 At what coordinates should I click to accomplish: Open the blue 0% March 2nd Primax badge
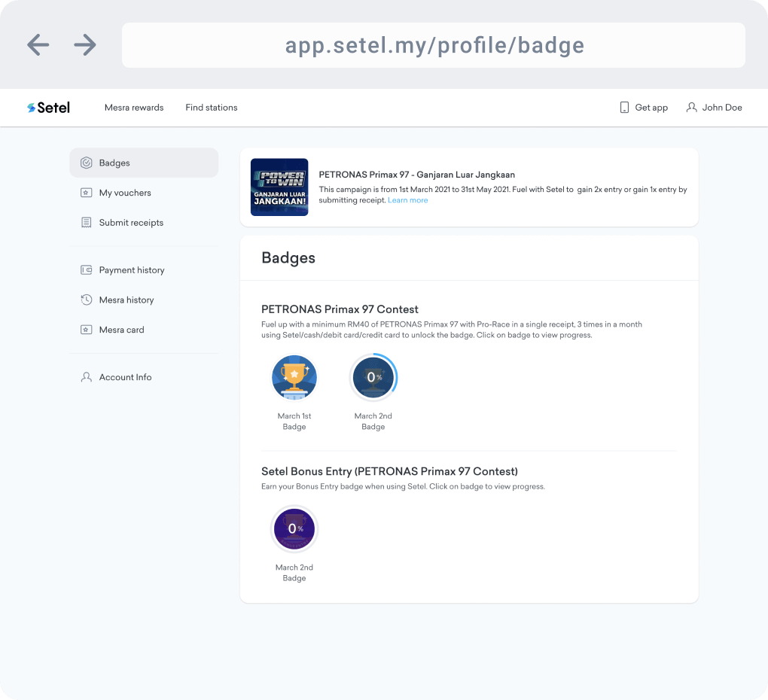pos(373,377)
